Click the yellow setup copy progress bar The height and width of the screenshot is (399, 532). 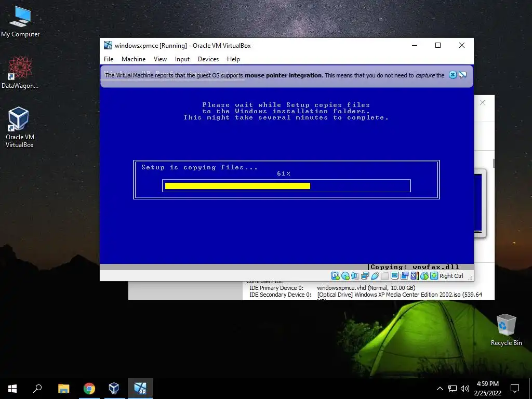tap(237, 186)
